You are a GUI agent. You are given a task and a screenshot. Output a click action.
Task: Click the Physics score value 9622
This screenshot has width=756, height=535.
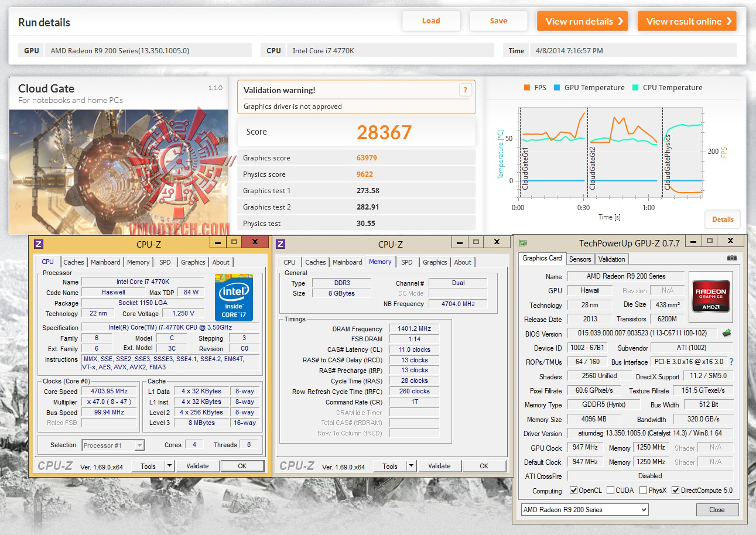(x=364, y=174)
